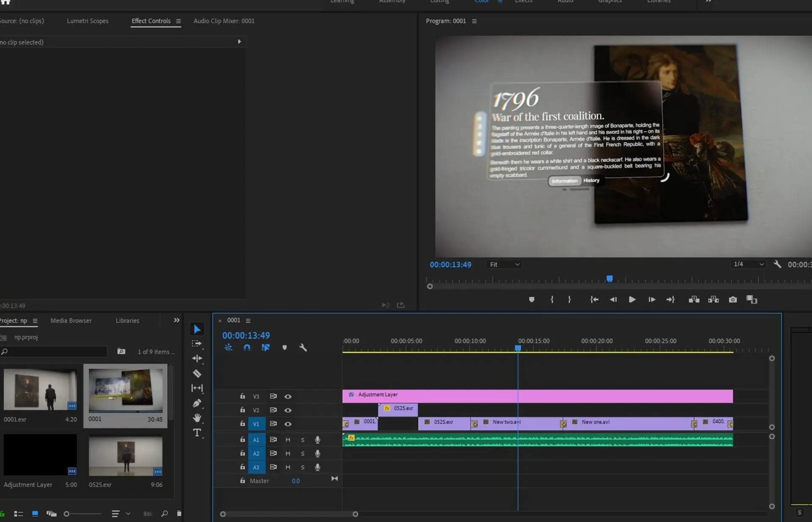Expand the sequence panel menu
This screenshot has width=812, height=522.
click(x=248, y=320)
